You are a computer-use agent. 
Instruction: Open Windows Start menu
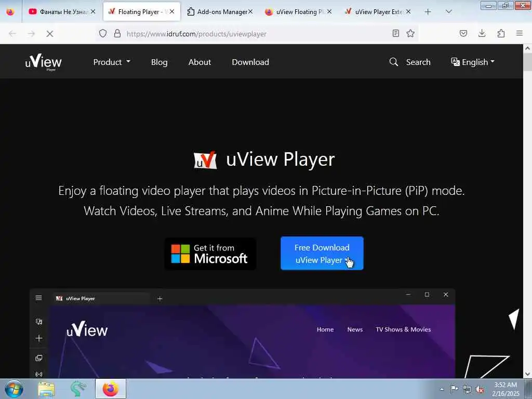coord(14,389)
